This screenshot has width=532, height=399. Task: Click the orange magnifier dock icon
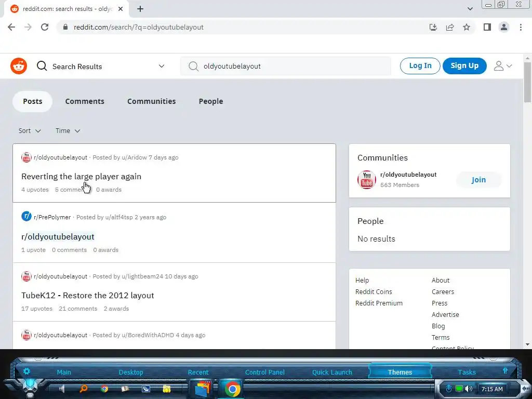[x=84, y=389]
